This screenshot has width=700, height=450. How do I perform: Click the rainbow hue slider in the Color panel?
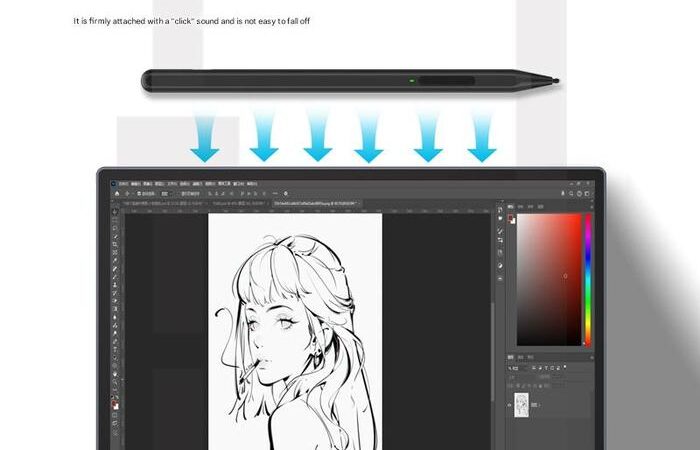(588, 279)
